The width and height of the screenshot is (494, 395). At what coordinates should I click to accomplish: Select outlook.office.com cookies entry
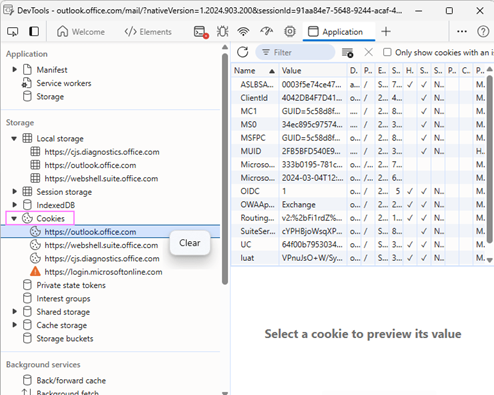[x=110, y=232]
